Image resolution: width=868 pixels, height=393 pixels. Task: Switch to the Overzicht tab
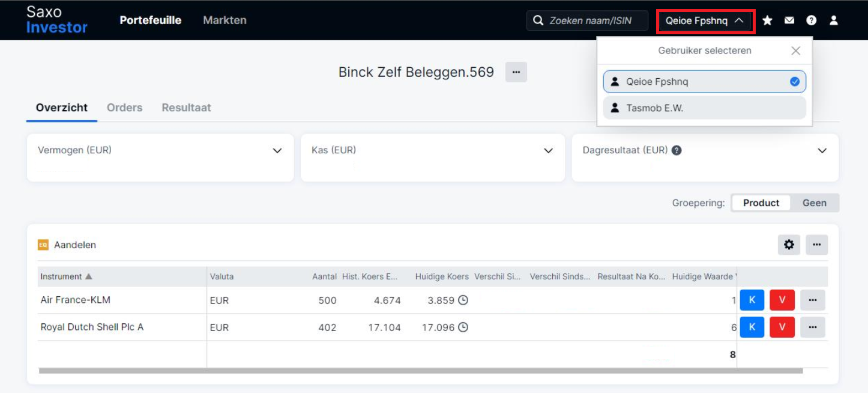tap(62, 108)
